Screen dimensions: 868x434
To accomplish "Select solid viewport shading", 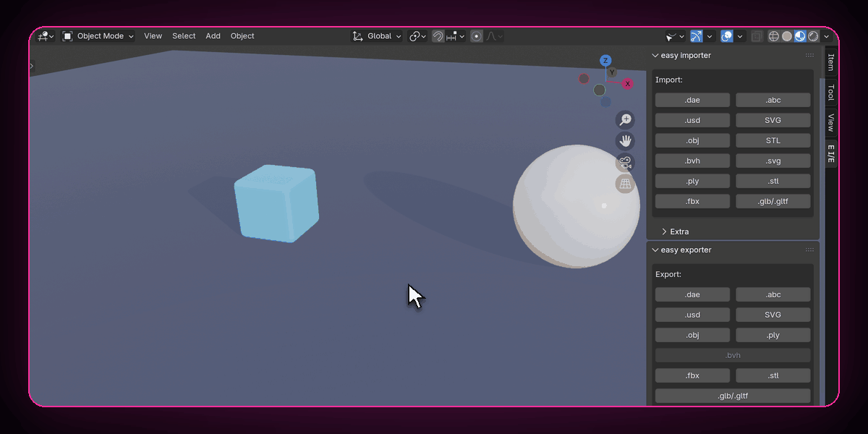I will 787,36.
